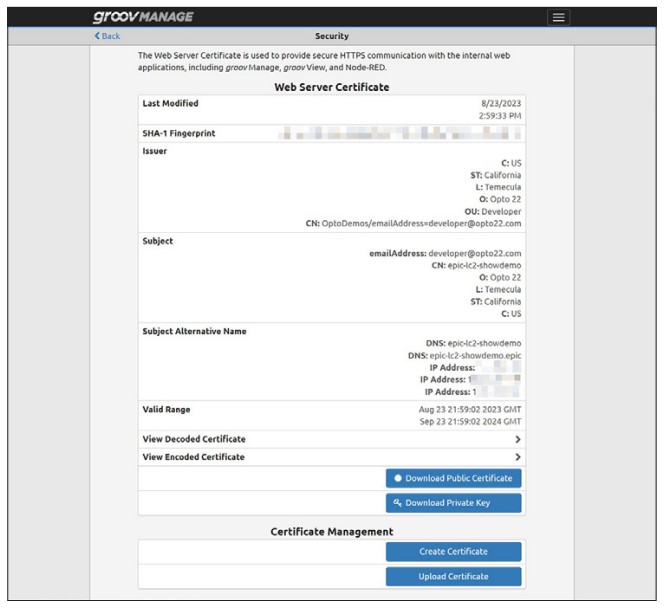Image resolution: width=664 pixels, height=610 pixels.
Task: Click the Issuer CN OptoDemos value
Action: [x=413, y=223]
